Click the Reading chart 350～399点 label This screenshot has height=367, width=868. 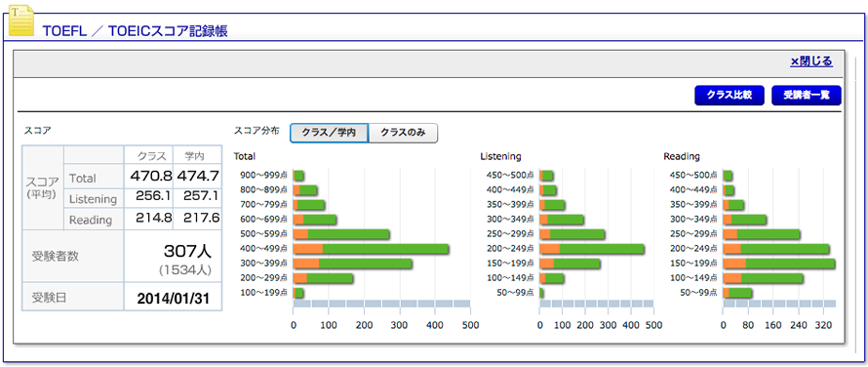pyautogui.click(x=694, y=205)
